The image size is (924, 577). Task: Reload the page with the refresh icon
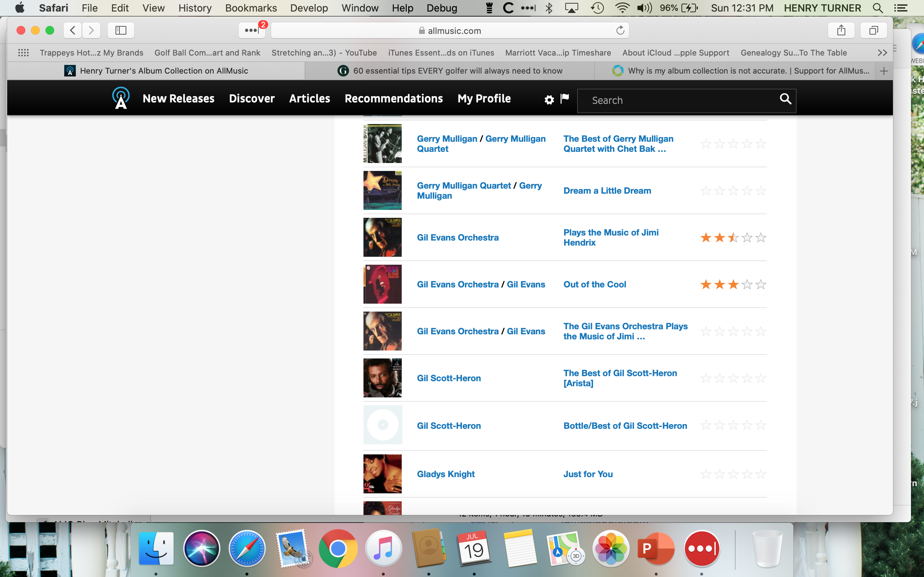point(620,30)
